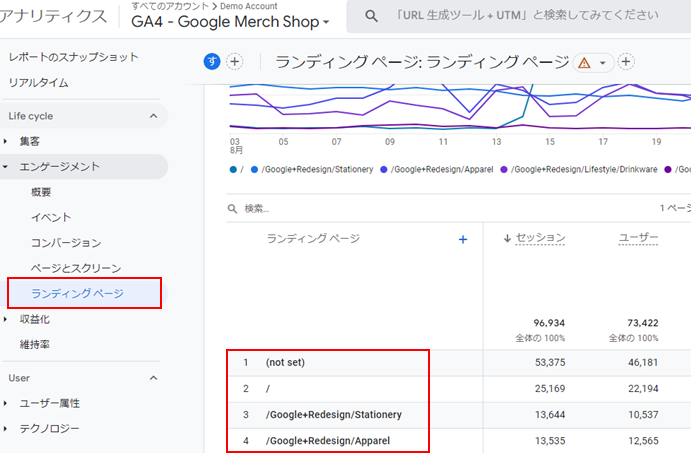Open the orange warning triangle data quality indicator
The height and width of the screenshot is (453, 691).
pos(584,63)
